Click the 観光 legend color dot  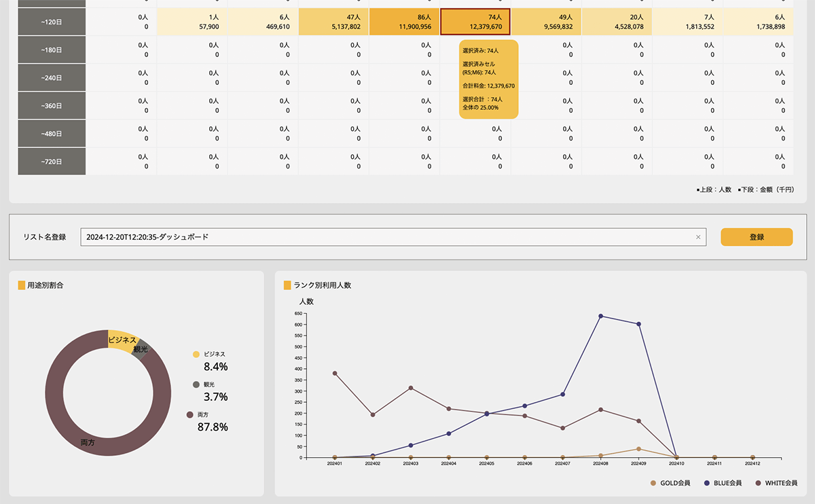(196, 384)
